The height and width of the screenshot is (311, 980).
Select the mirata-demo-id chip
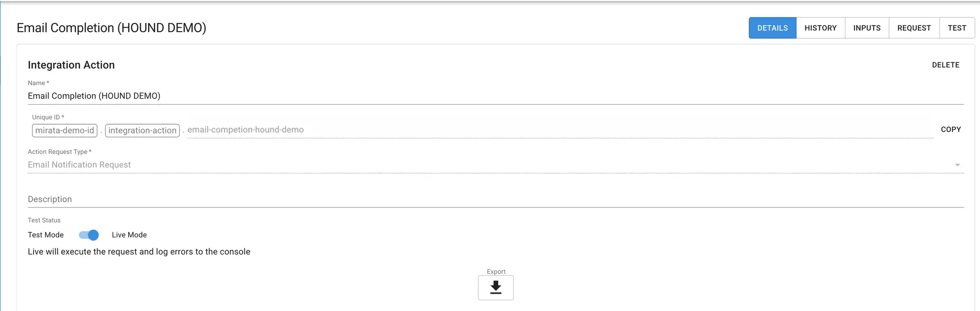64,130
